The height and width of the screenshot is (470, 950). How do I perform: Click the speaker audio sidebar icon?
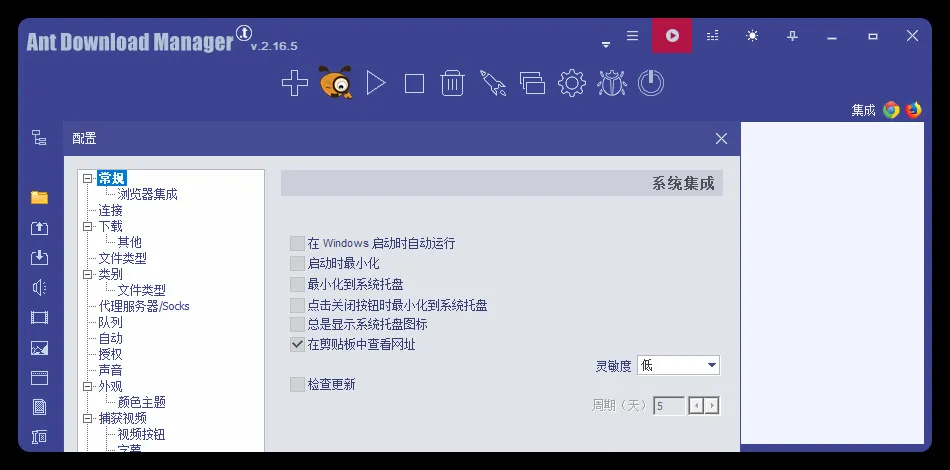click(39, 287)
